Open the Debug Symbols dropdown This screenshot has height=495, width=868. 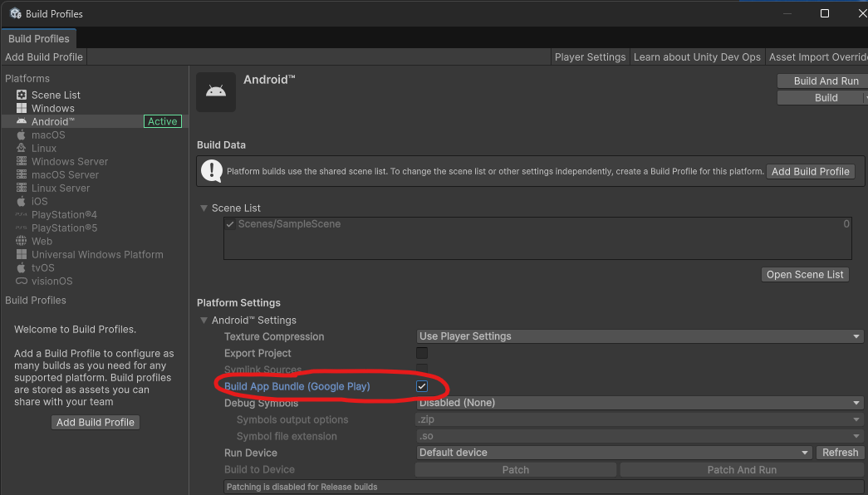point(640,403)
